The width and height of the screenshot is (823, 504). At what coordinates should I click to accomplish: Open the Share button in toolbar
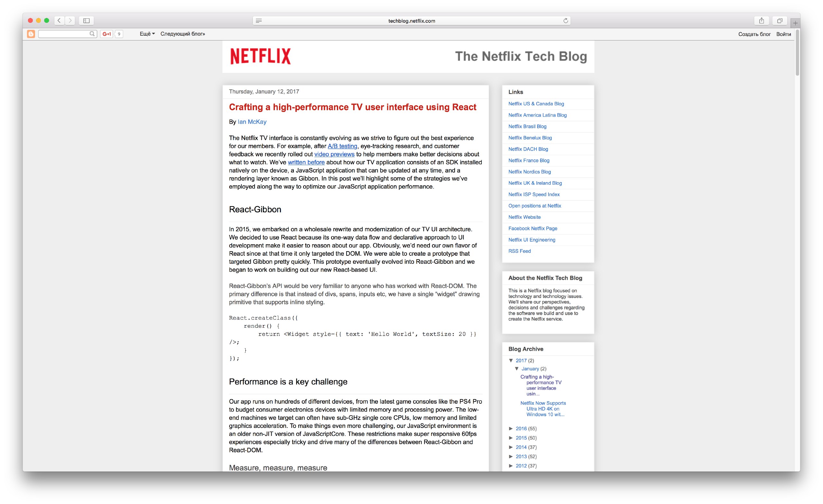pyautogui.click(x=762, y=20)
